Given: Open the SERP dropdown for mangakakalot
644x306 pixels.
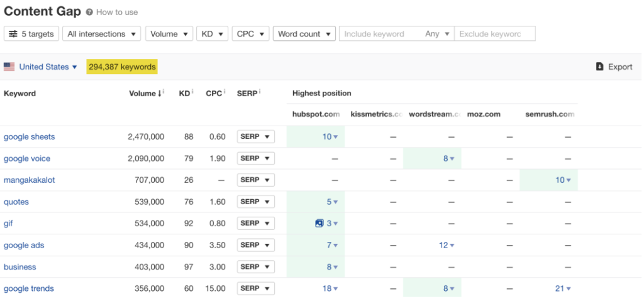Looking at the screenshot, I should tap(255, 180).
